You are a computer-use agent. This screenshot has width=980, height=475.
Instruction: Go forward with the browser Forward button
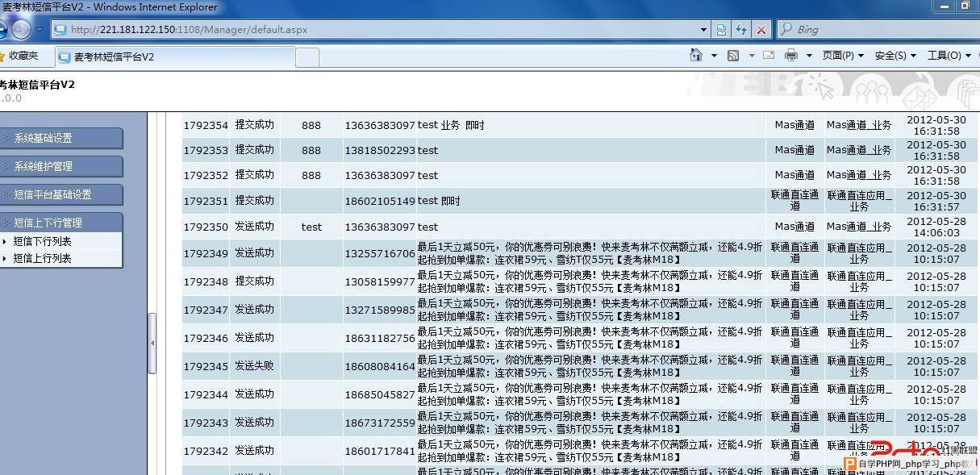point(21,30)
